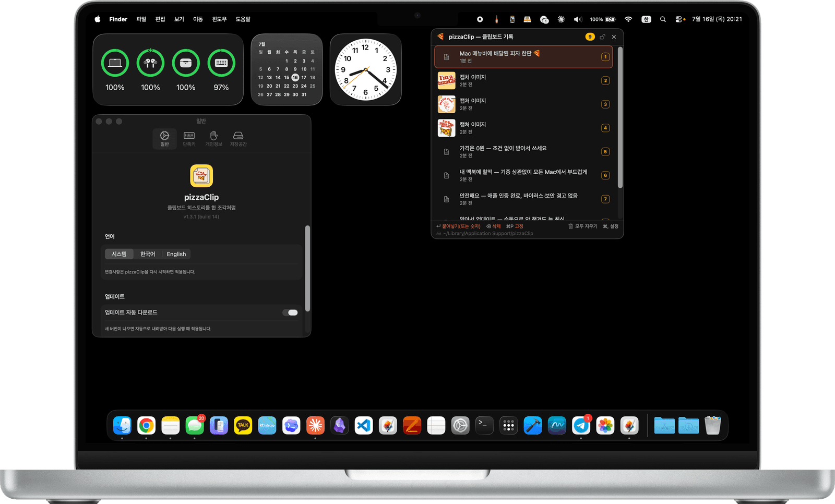Click 붙여넣기(또는 숫자) in pizzaClip footer
Image resolution: width=835 pixels, height=504 pixels.
click(x=458, y=226)
